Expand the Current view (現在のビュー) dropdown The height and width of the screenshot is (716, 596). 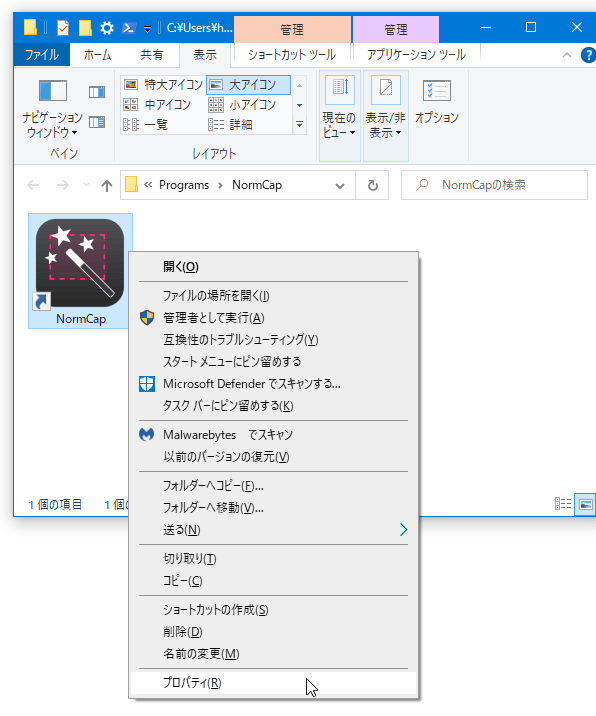339,116
